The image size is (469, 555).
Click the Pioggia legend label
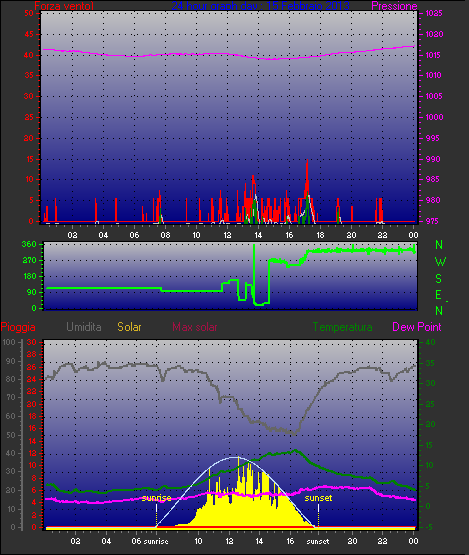pyautogui.click(x=18, y=327)
